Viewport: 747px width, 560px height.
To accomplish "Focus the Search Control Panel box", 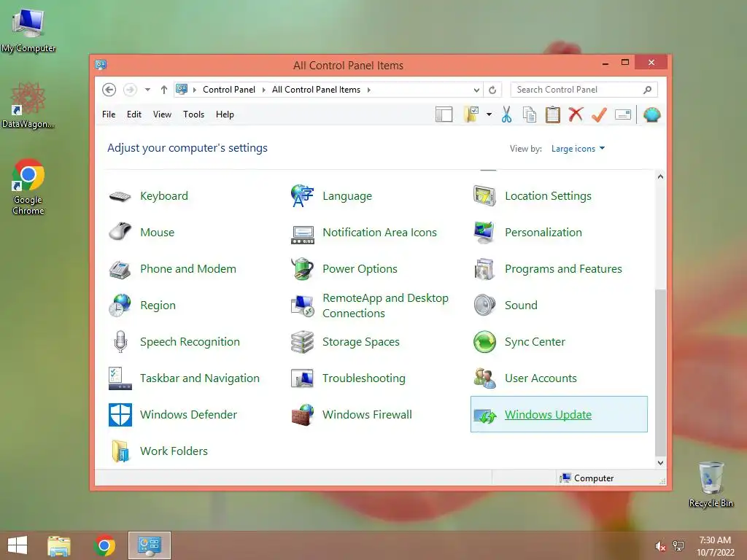I will 584,90.
